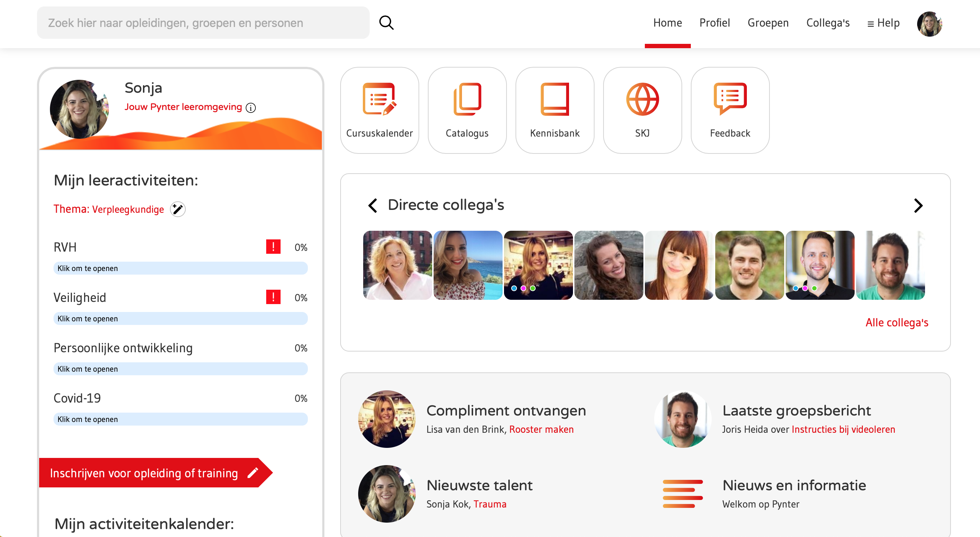
Task: Open the Catalogus tile
Action: pos(467,110)
